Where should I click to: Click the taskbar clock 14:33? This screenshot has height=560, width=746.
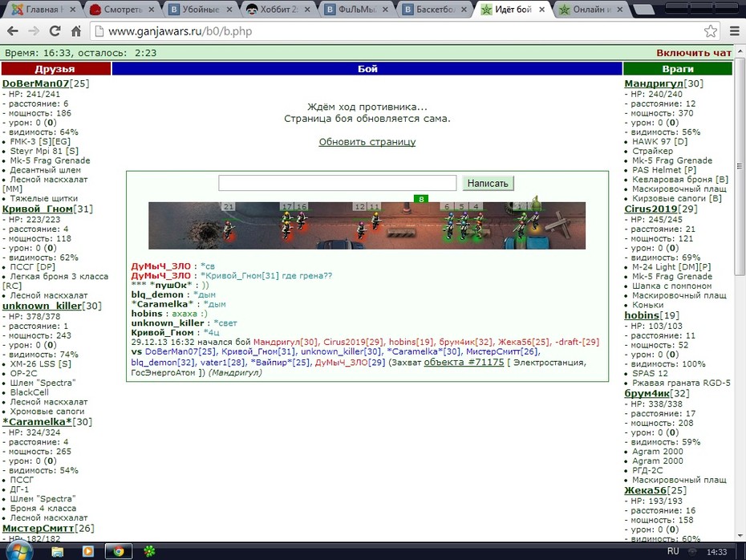click(716, 552)
